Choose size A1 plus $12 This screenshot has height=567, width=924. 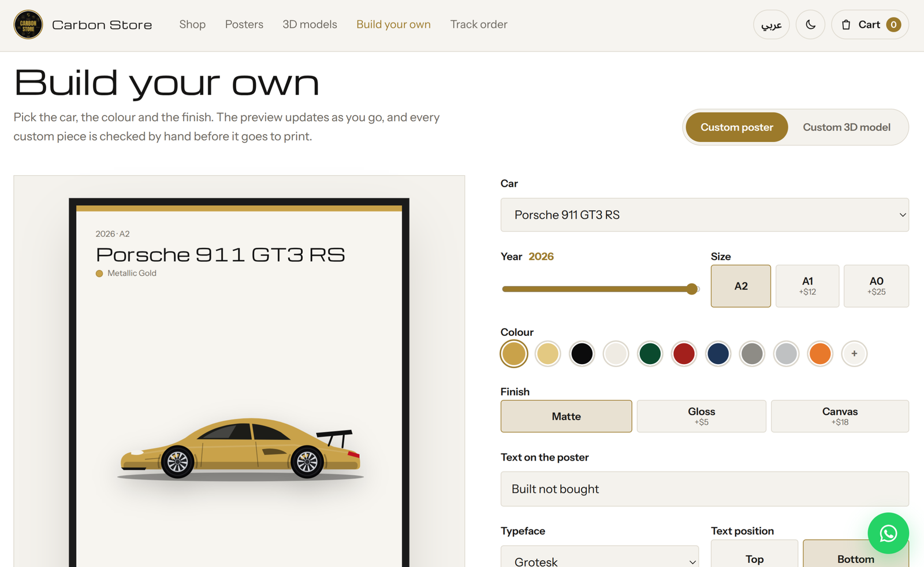(807, 286)
